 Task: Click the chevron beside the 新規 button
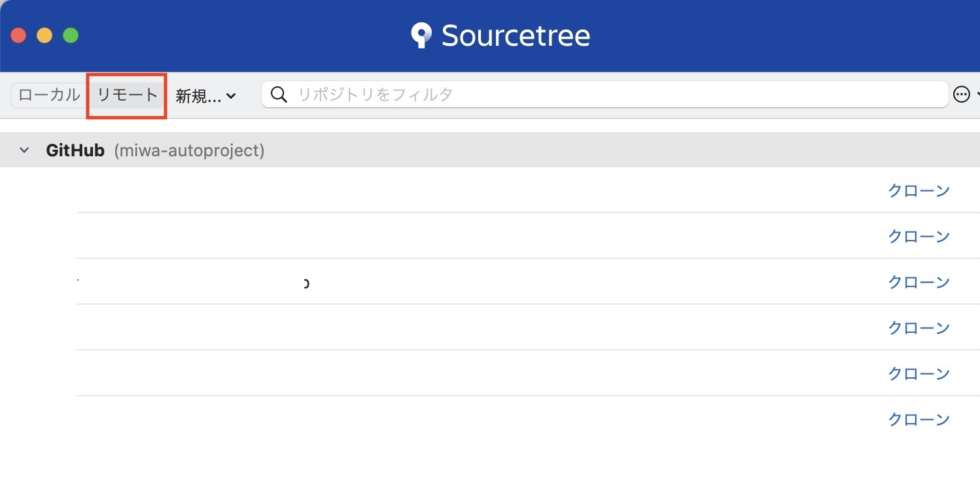(x=230, y=95)
